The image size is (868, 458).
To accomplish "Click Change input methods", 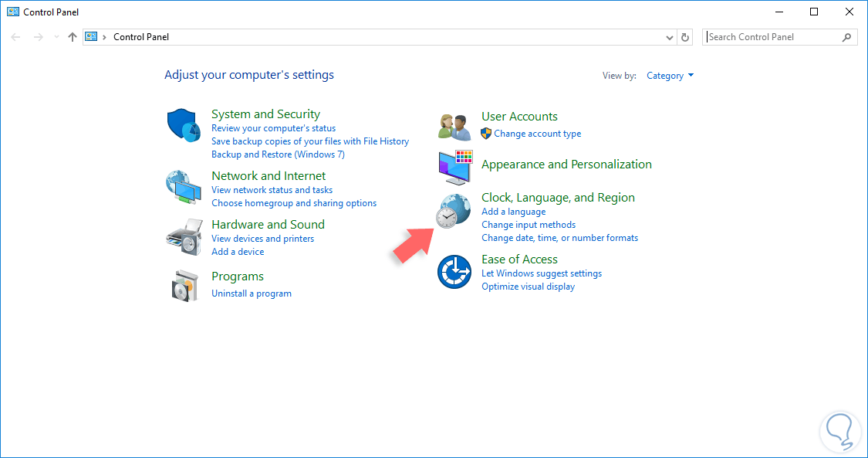I will [528, 225].
